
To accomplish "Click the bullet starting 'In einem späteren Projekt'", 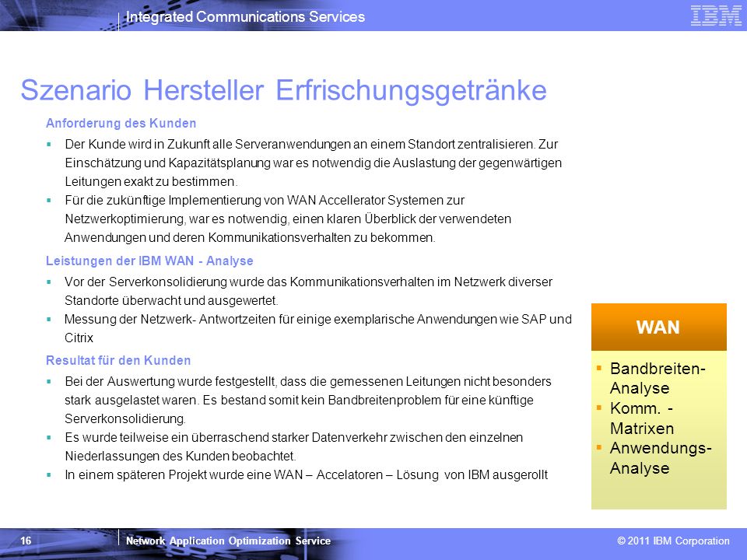I will click(x=307, y=474).
